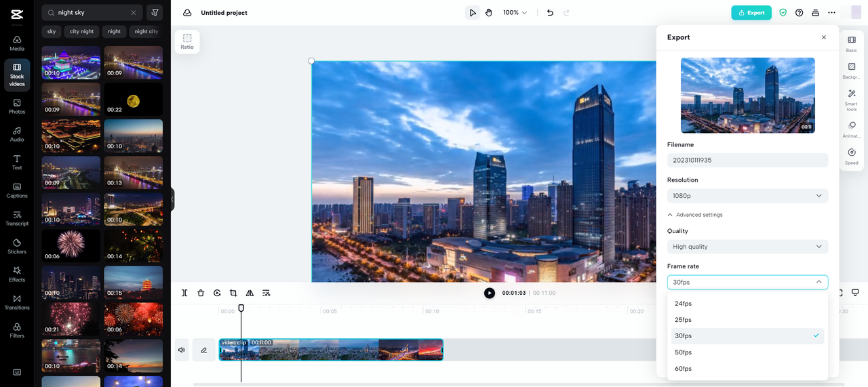Open the Captions panel
868x387 pixels.
[17, 190]
